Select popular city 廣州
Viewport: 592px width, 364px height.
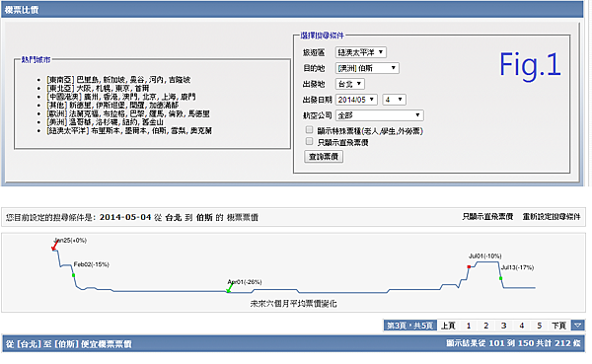pos(91,97)
